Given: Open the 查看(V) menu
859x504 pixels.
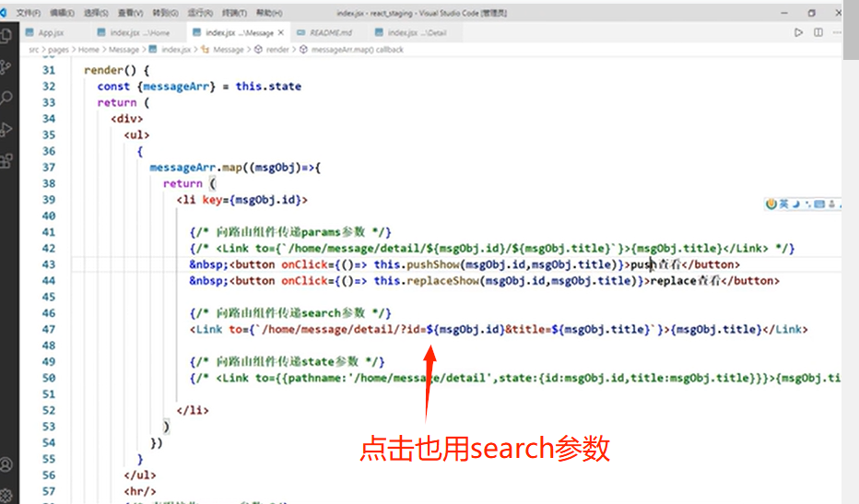Looking at the screenshot, I should coord(130,13).
